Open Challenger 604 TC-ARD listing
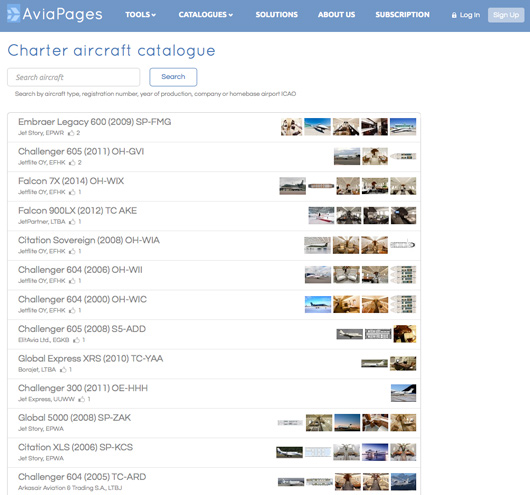 pos(82,477)
